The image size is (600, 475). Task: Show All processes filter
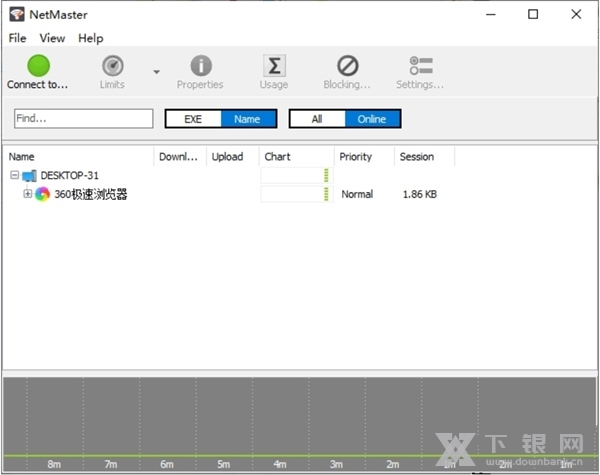pos(317,119)
